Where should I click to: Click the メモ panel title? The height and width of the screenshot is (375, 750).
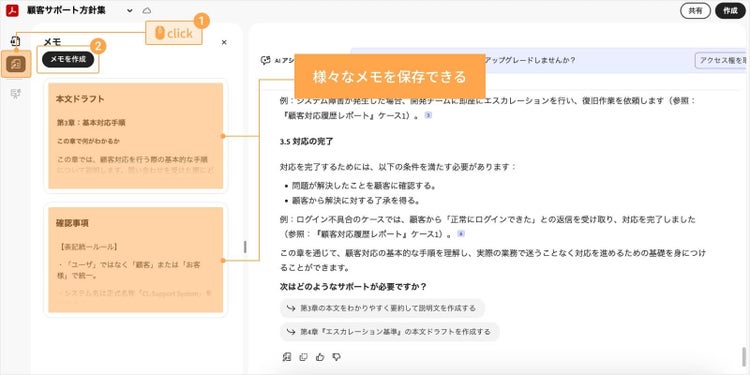pyautogui.click(x=52, y=42)
